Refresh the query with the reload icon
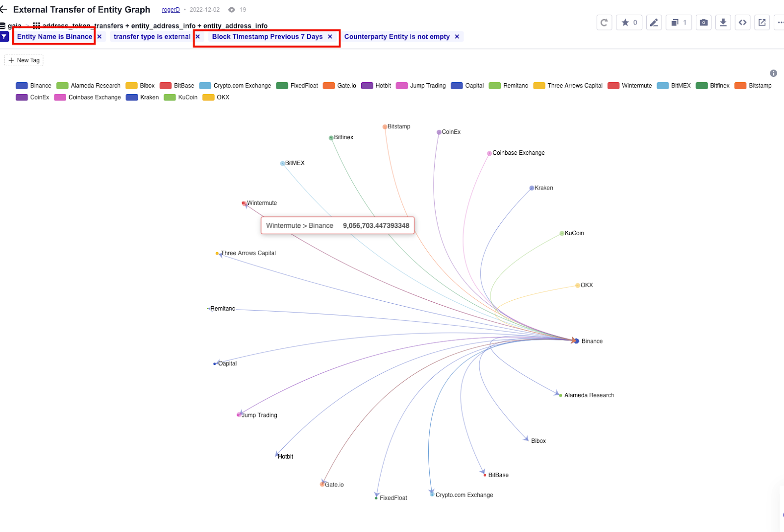 (604, 22)
